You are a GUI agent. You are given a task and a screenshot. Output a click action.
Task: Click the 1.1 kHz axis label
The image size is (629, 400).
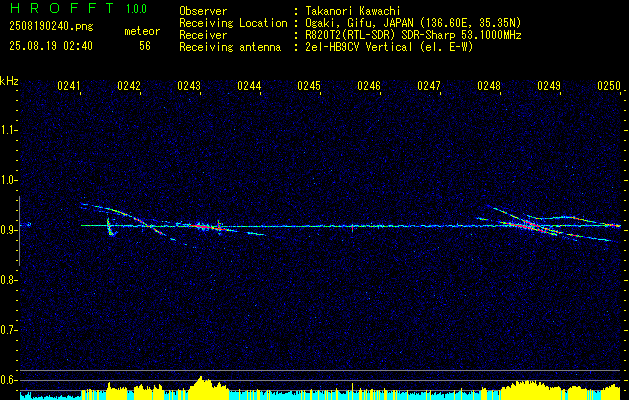8,130
